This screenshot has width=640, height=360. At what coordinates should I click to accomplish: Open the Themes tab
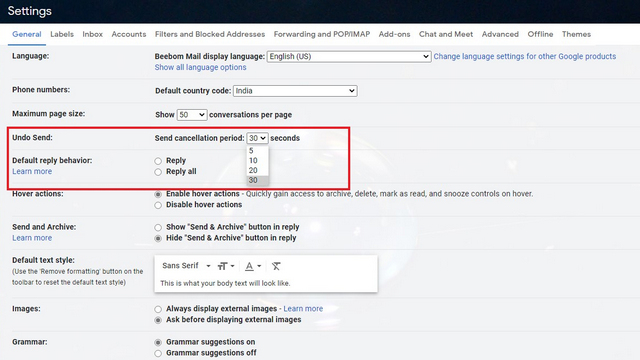tap(576, 34)
